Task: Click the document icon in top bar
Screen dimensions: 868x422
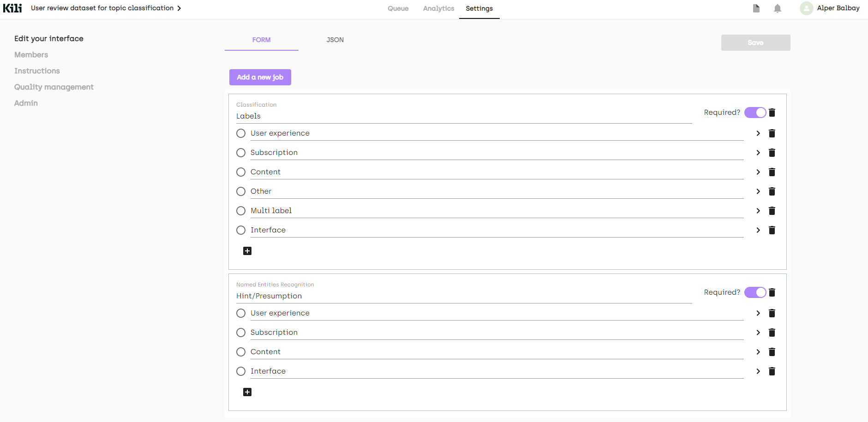Action: pyautogui.click(x=756, y=8)
